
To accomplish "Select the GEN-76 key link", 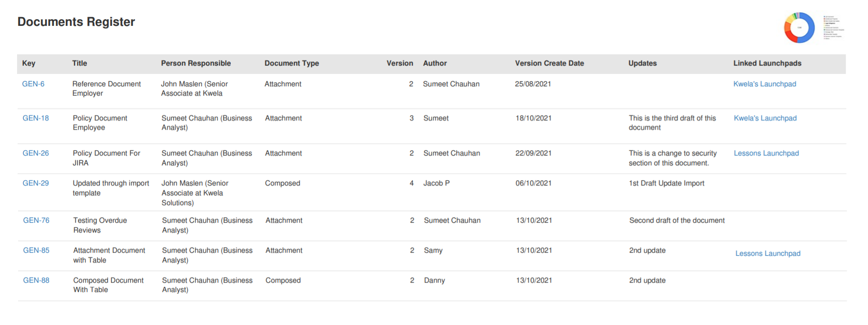I will (x=36, y=220).
